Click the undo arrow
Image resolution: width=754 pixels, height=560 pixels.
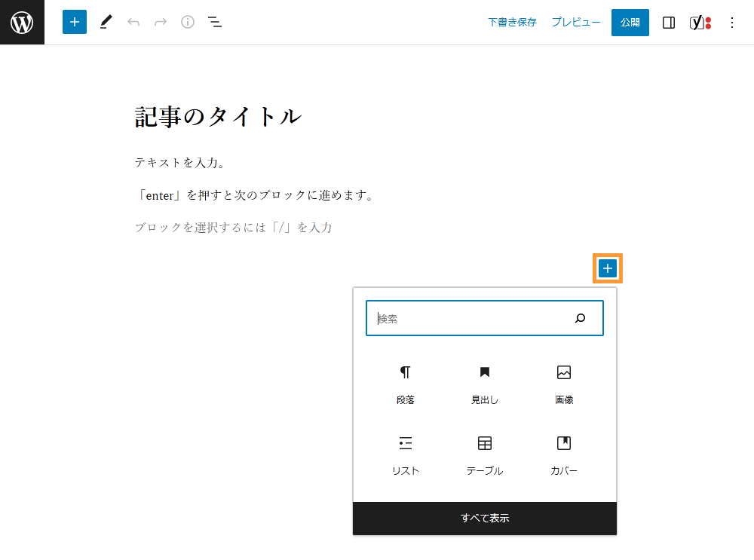[133, 22]
